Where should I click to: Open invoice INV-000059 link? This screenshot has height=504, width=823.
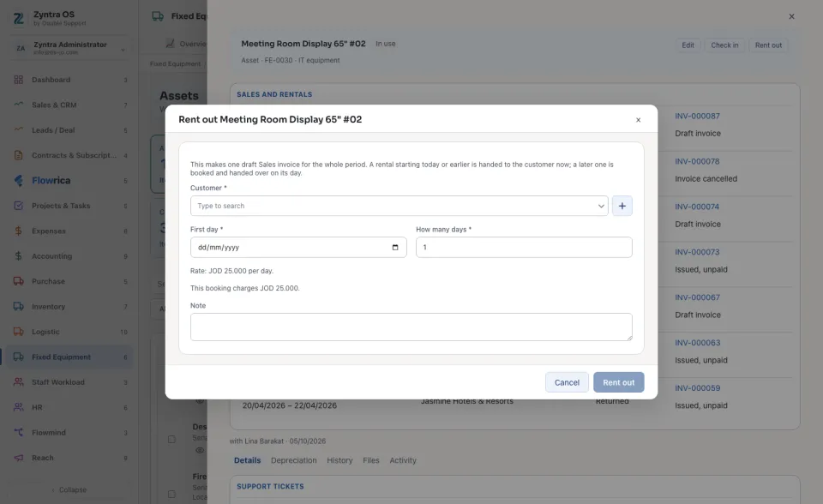coord(697,388)
